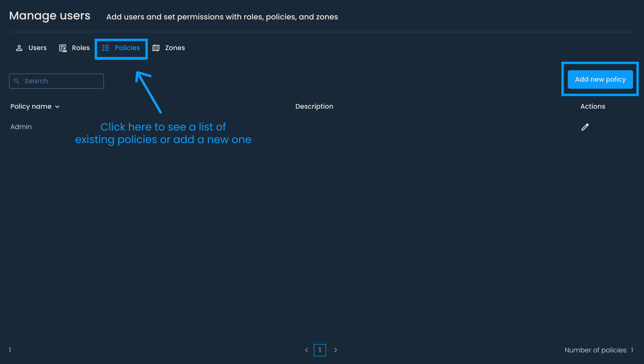Click the Users person icon

(x=19, y=48)
